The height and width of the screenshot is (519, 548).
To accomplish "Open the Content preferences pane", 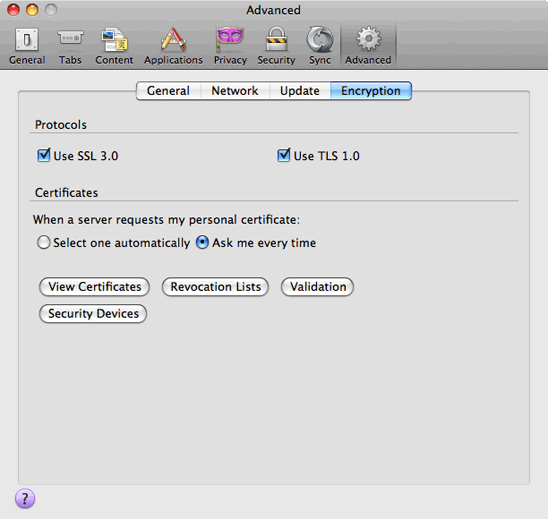I will [114, 46].
